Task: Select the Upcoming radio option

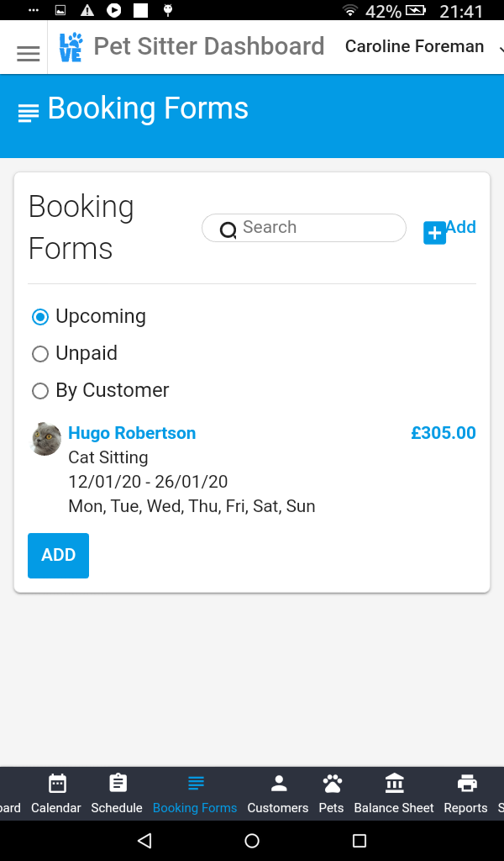Action: point(39,317)
